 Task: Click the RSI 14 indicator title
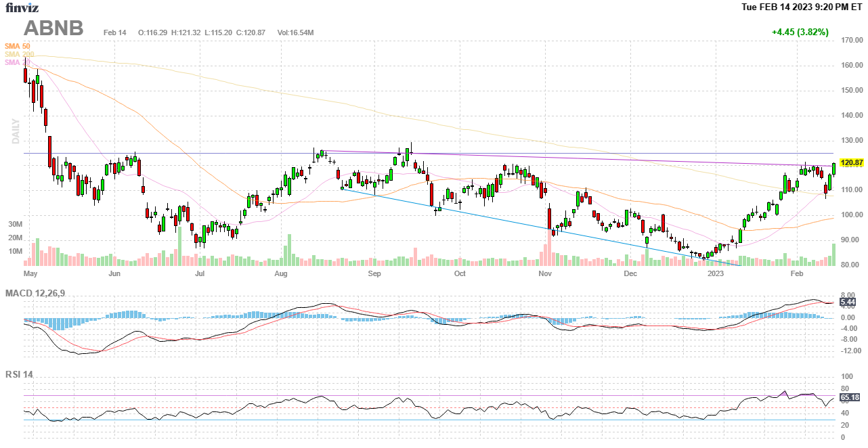pyautogui.click(x=20, y=374)
